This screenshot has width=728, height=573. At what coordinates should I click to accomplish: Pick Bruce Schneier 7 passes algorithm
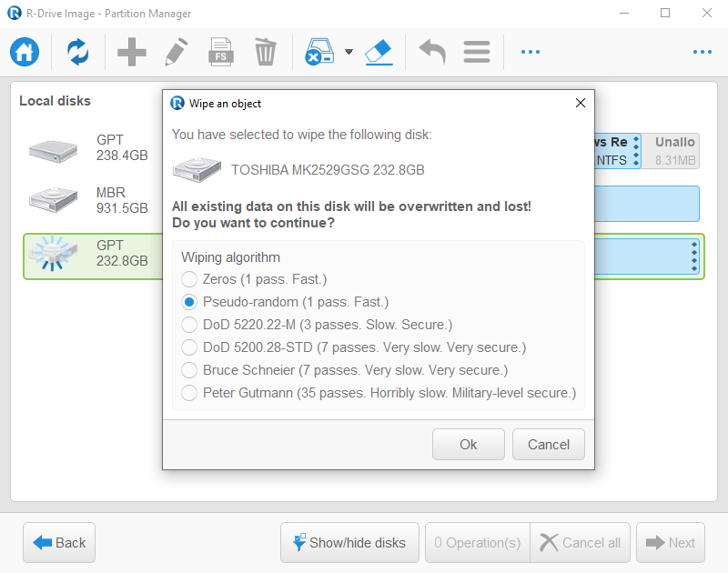(345, 370)
